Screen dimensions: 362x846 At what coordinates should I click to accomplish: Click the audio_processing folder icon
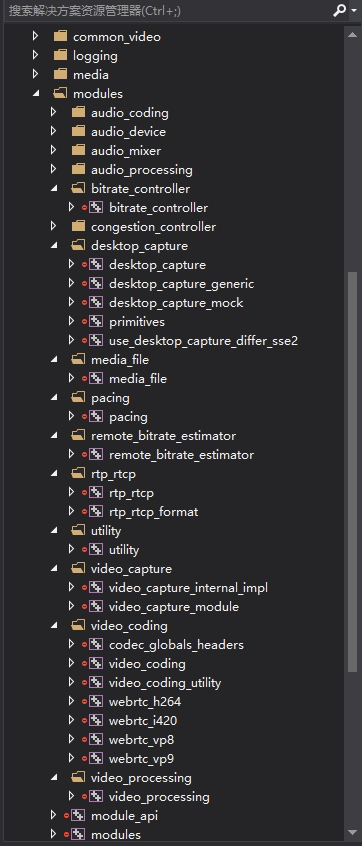coord(78,169)
